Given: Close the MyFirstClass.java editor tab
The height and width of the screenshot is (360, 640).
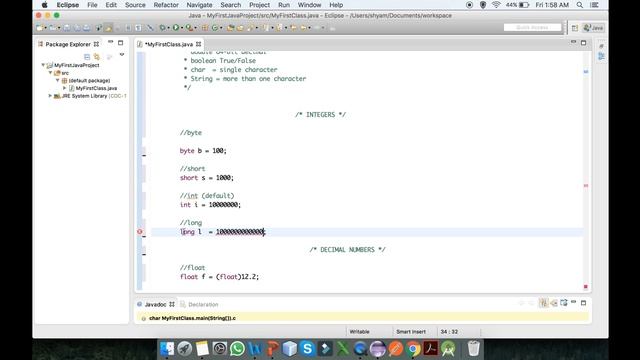Looking at the screenshot, I should click(x=198, y=44).
